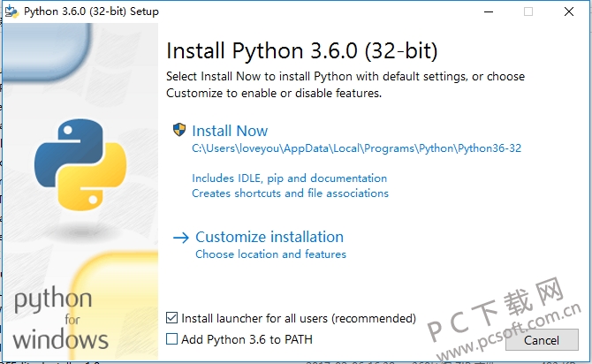Uncheck Install launcher for all users
This screenshot has width=592, height=364.
172,318
